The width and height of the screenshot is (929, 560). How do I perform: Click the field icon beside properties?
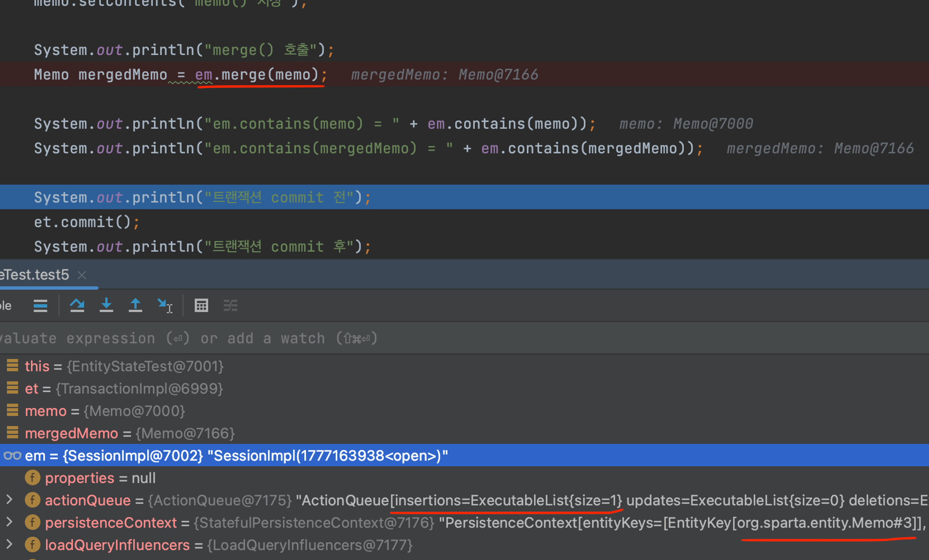click(x=32, y=478)
